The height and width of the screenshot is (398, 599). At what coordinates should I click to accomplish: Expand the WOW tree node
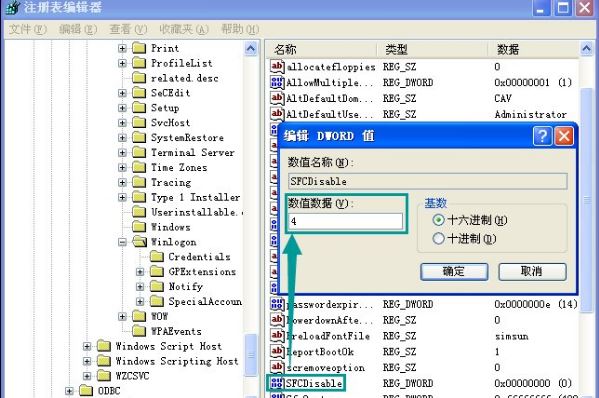pyautogui.click(x=122, y=316)
